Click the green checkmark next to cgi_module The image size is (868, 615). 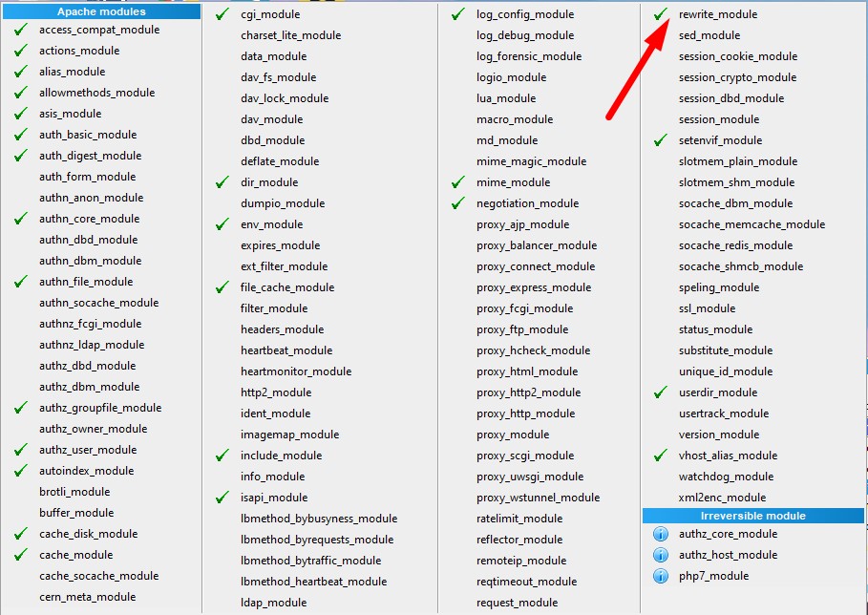[222, 14]
